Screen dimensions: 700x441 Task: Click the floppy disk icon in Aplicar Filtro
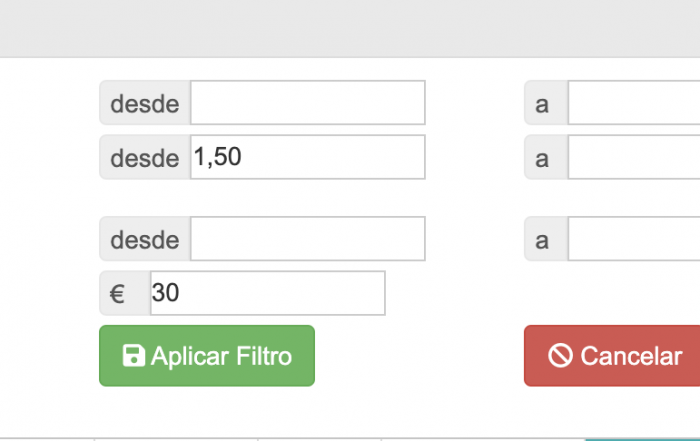(133, 356)
